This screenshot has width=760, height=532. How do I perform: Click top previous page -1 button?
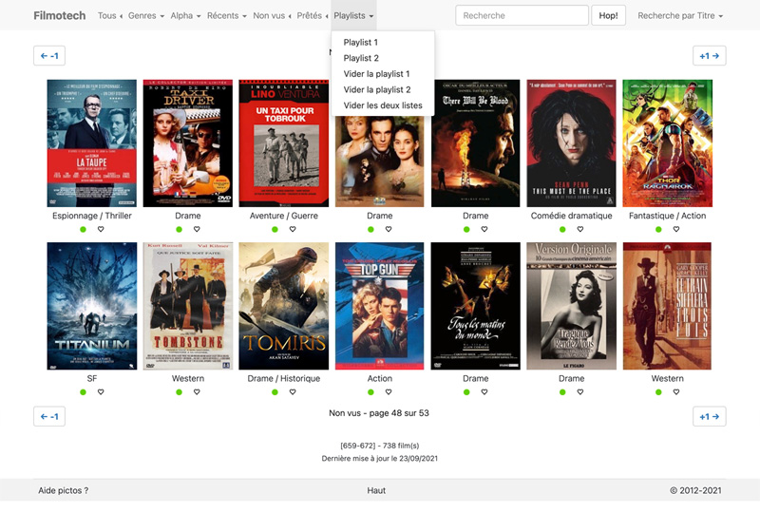[x=49, y=56]
